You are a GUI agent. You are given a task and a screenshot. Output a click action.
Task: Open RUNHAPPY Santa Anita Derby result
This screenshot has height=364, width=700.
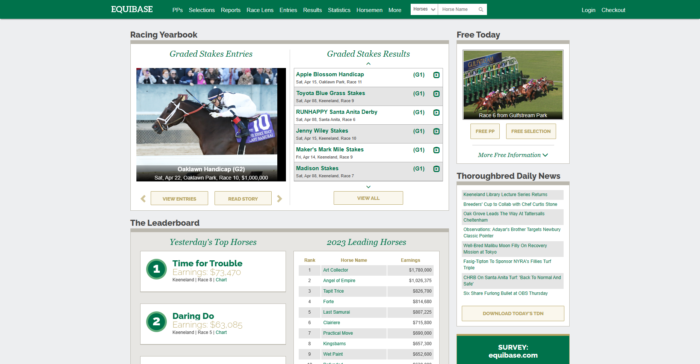coord(337,112)
